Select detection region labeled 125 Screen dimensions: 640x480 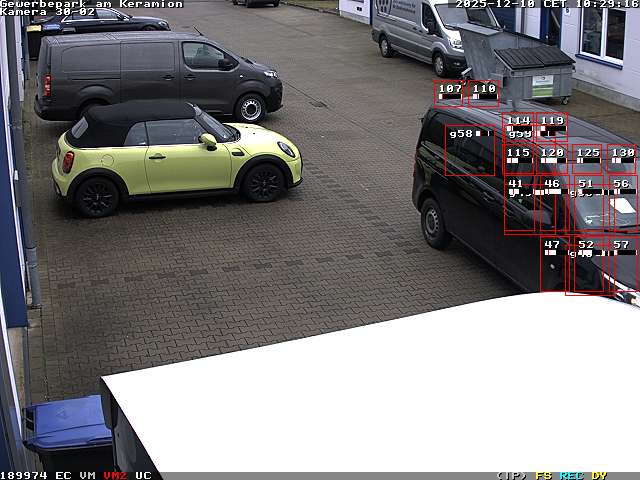click(x=587, y=159)
